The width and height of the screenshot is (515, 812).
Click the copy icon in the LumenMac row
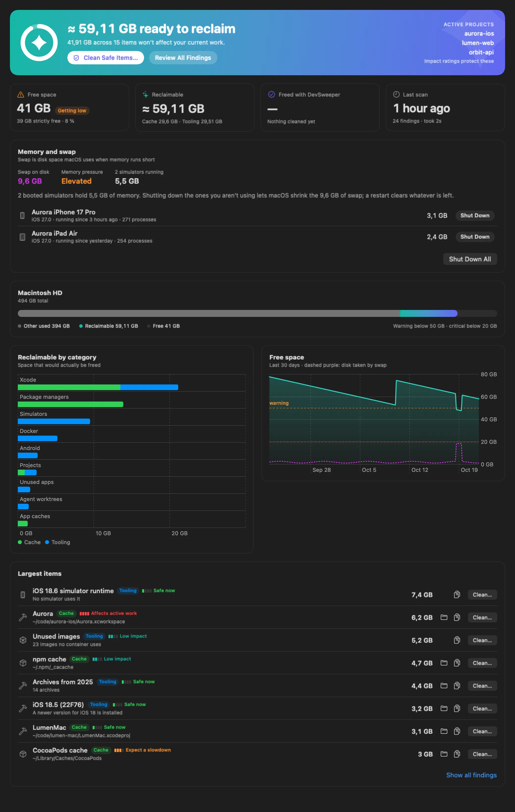pyautogui.click(x=457, y=731)
